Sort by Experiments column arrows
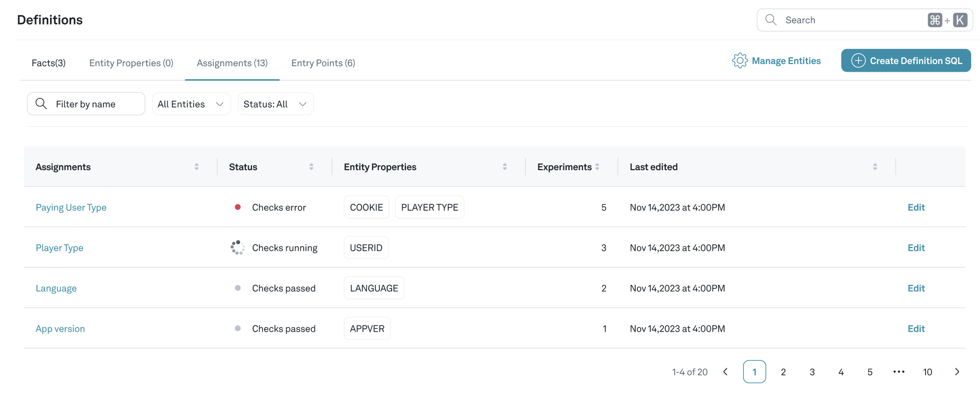 (x=597, y=167)
